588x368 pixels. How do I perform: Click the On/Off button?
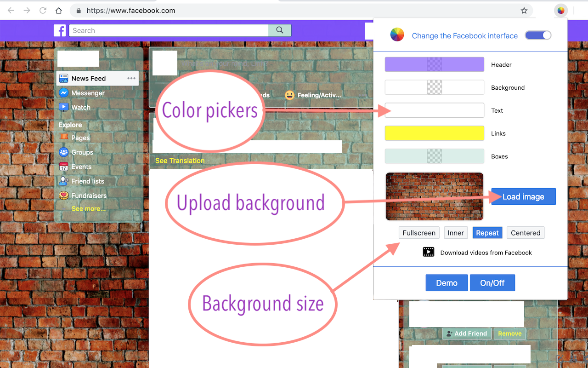point(492,283)
